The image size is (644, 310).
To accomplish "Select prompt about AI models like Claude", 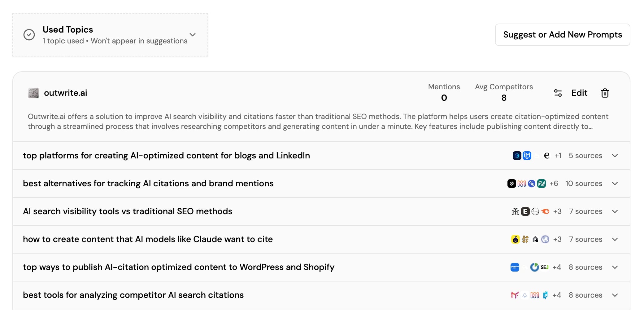I will click(x=148, y=239).
